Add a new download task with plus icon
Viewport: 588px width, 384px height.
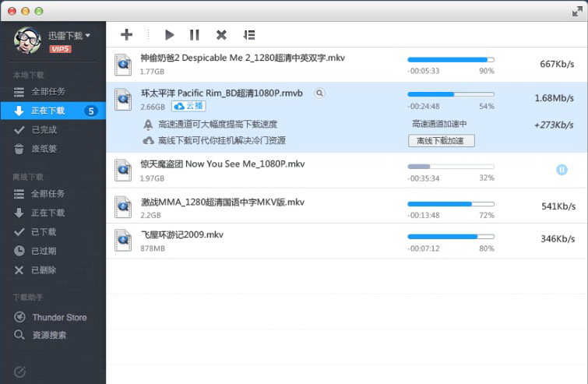click(126, 34)
